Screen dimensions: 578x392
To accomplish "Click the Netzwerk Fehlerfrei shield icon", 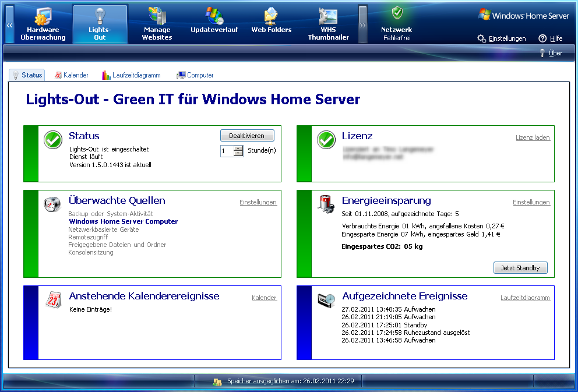I will 397,14.
